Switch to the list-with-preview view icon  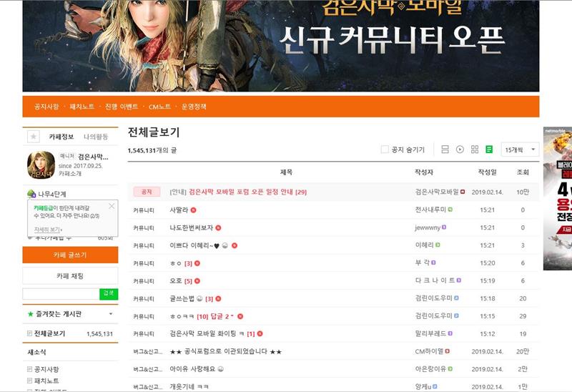(445, 150)
